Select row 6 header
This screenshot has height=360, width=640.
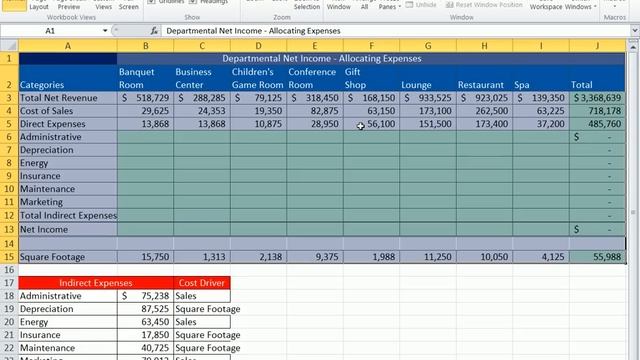9,137
